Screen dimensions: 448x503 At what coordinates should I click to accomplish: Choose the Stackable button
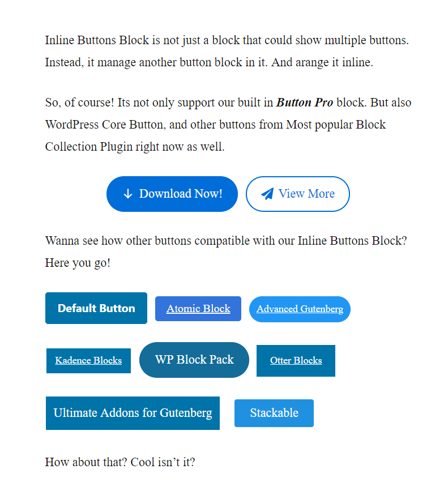(x=274, y=413)
